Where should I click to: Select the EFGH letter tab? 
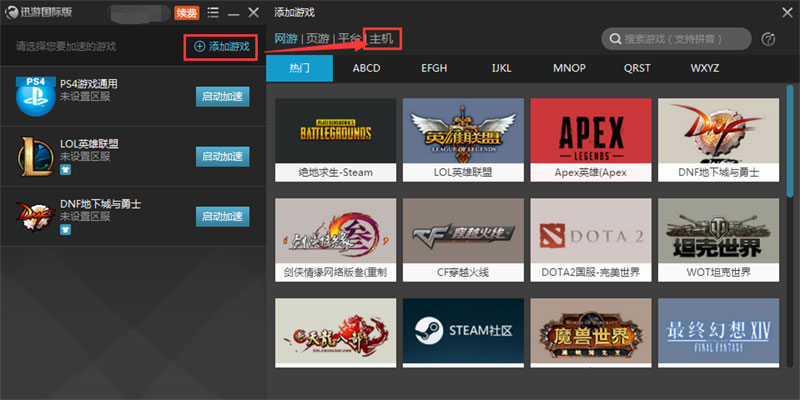coord(434,68)
